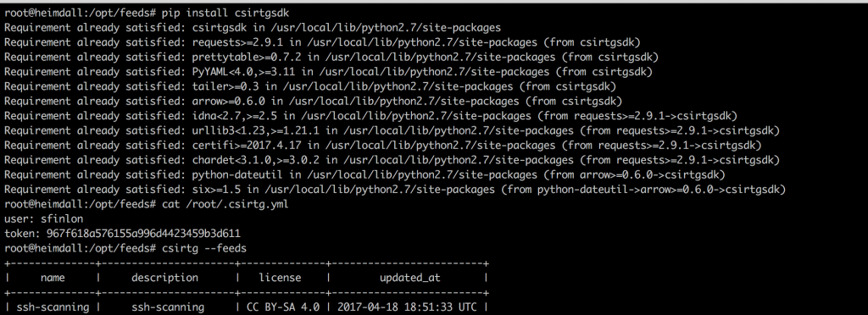Click the tailer>=0.3 requirement line

[x=310, y=86]
